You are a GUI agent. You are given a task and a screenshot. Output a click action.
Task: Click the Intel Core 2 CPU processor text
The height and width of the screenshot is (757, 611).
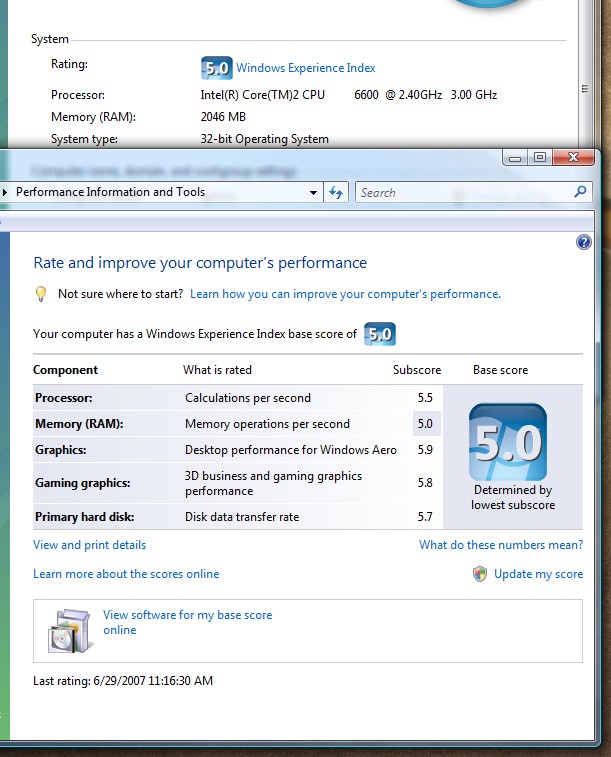[348, 95]
